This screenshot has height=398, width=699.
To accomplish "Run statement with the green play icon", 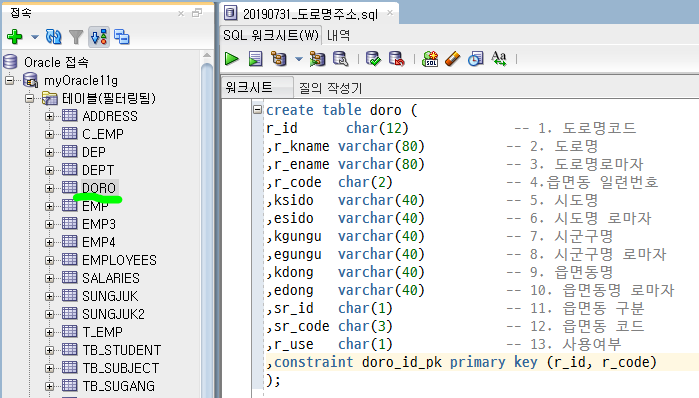I will 232,59.
